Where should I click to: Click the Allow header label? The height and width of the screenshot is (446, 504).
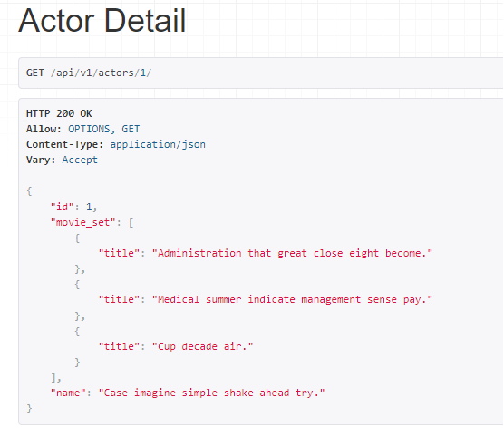tap(44, 129)
